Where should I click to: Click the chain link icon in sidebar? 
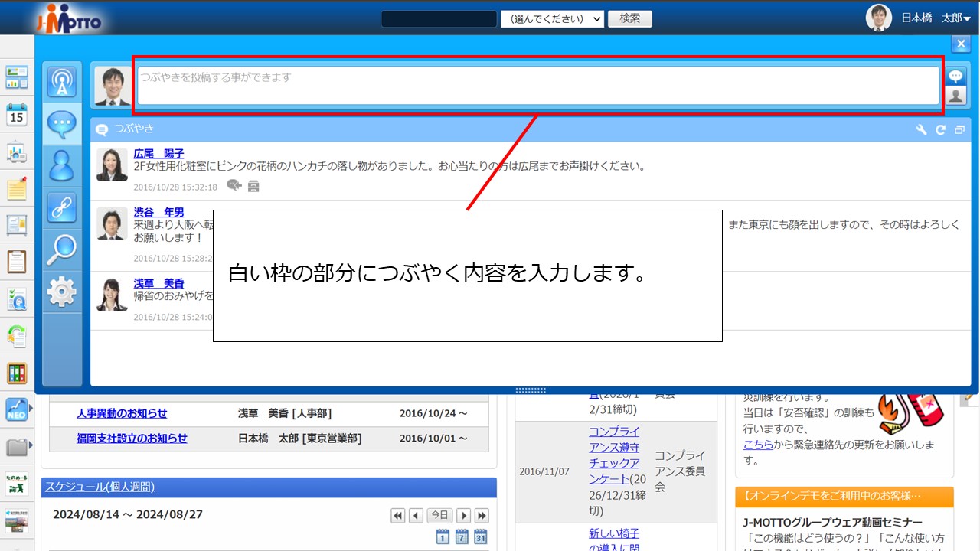point(62,207)
